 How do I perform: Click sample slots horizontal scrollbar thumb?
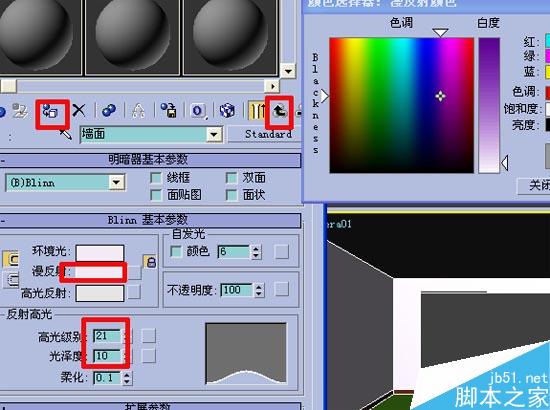point(8,86)
